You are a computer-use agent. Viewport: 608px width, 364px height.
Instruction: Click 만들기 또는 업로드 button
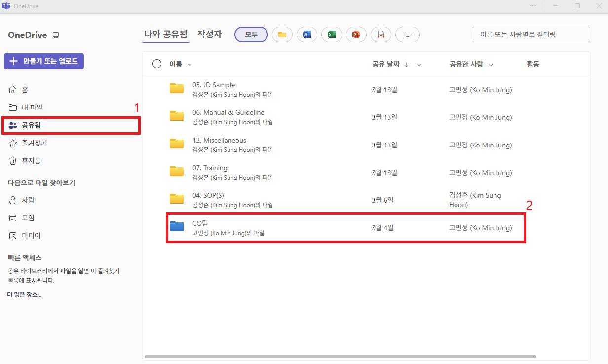click(x=44, y=61)
